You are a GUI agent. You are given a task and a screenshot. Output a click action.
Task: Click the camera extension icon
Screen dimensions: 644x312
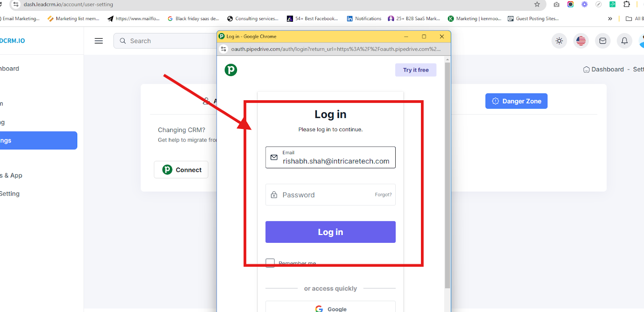click(x=556, y=4)
